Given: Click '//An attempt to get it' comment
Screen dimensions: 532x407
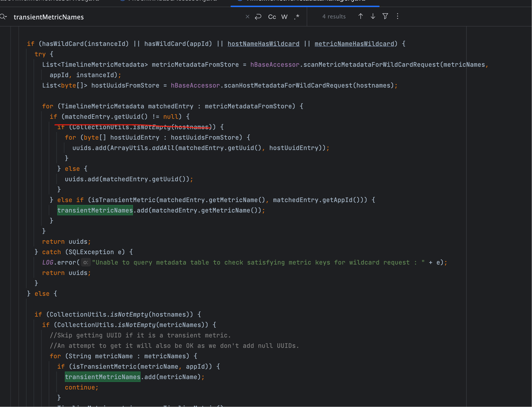Looking at the screenshot, I should pos(174,346).
